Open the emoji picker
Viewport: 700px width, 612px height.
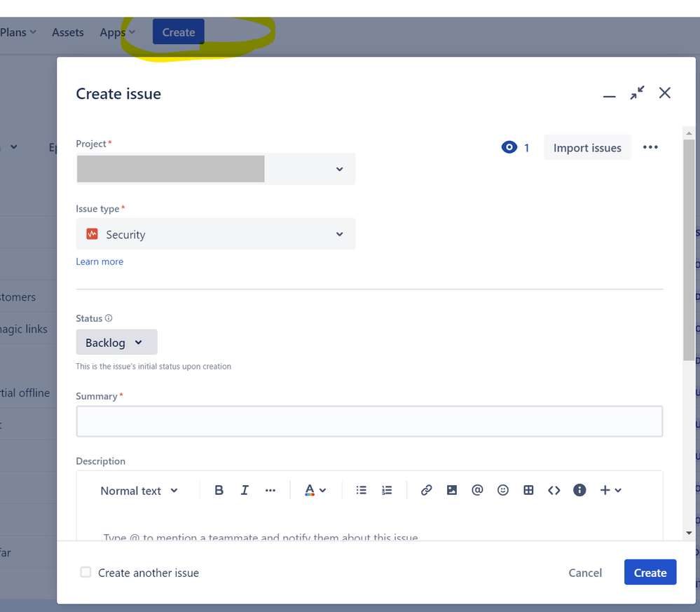(x=502, y=490)
